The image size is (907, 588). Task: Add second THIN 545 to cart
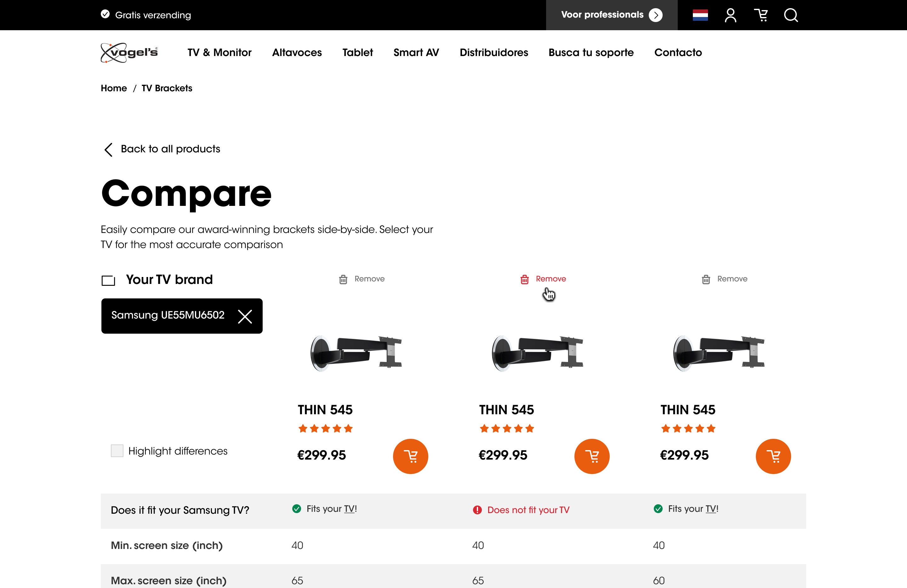click(x=592, y=456)
